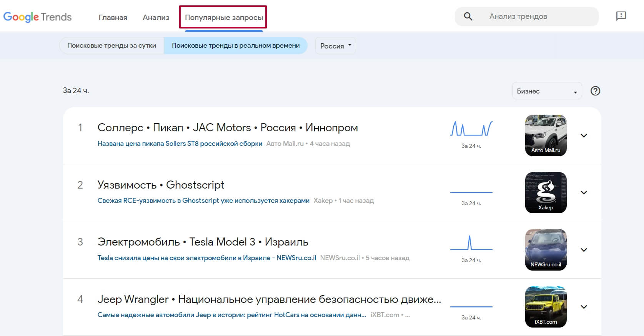Open the Sollers ST8 price article link
Screen dimensions: 644x336
tap(180, 144)
